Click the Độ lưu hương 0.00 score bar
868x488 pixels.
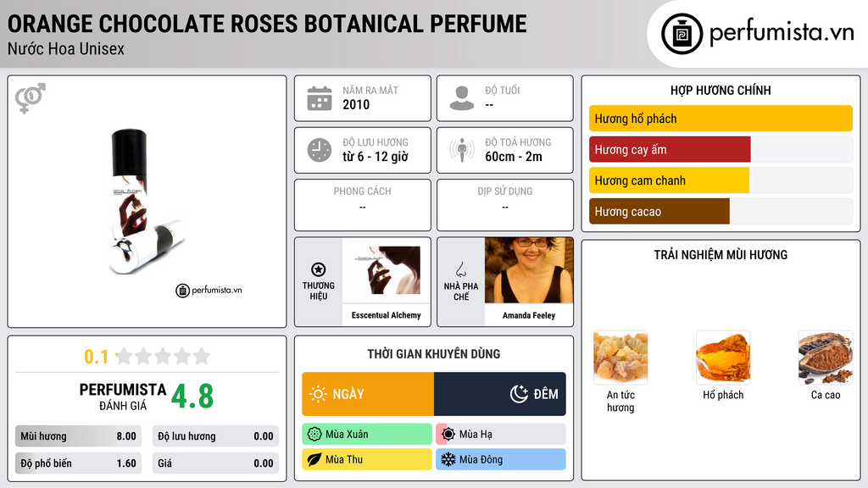point(215,436)
